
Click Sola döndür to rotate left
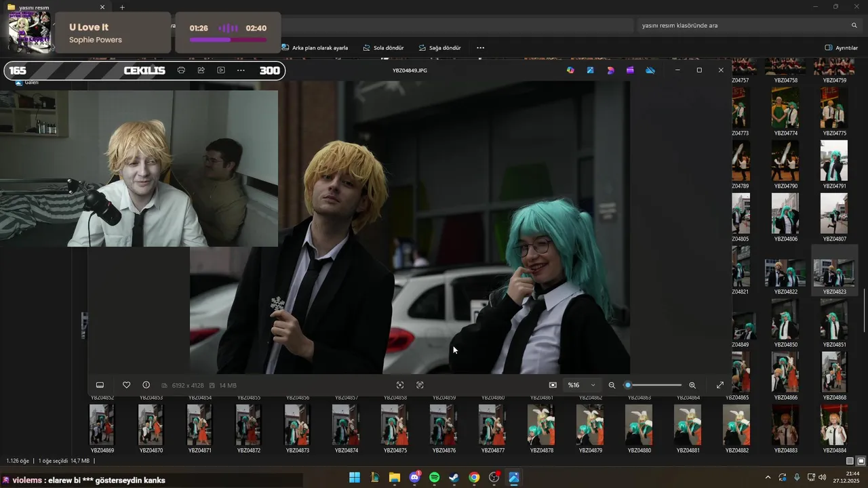click(383, 48)
